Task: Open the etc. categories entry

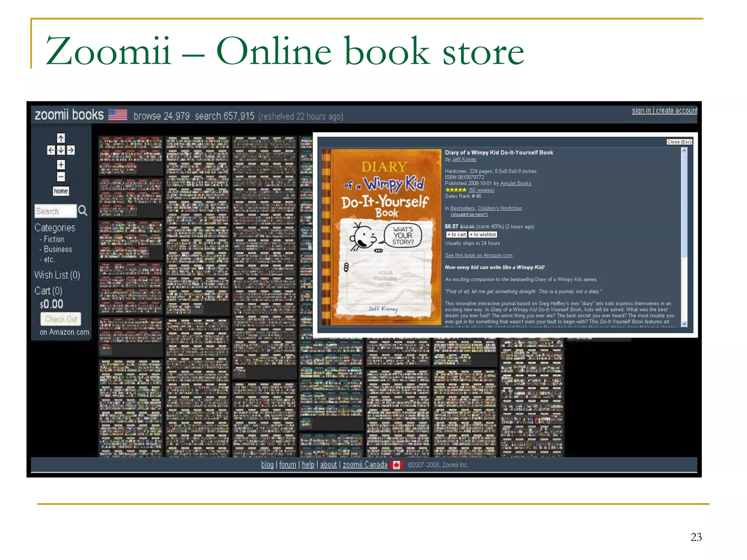Action: pyautogui.click(x=49, y=260)
